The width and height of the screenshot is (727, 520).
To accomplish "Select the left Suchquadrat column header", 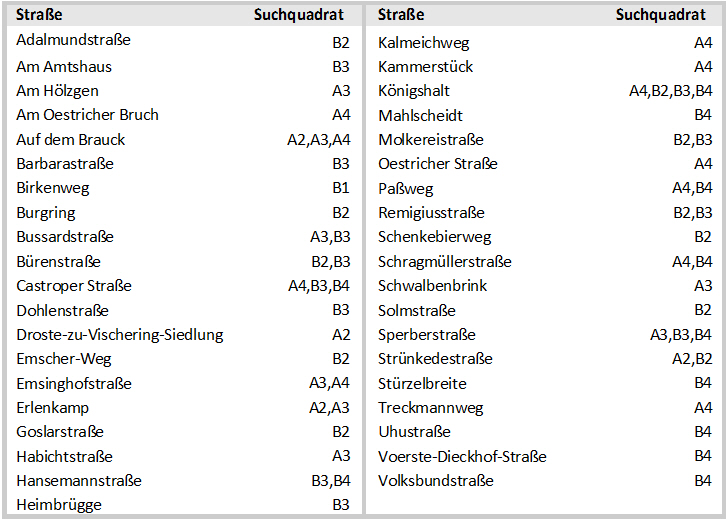I will tap(299, 15).
